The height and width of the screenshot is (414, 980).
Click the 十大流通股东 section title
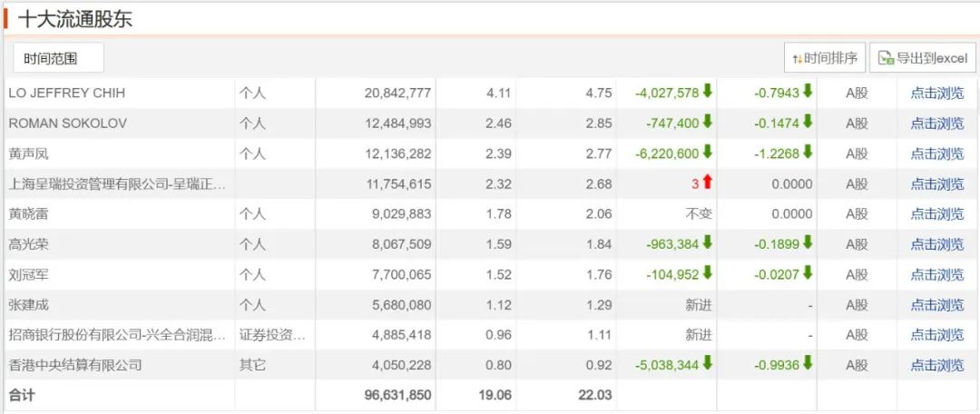click(x=75, y=18)
